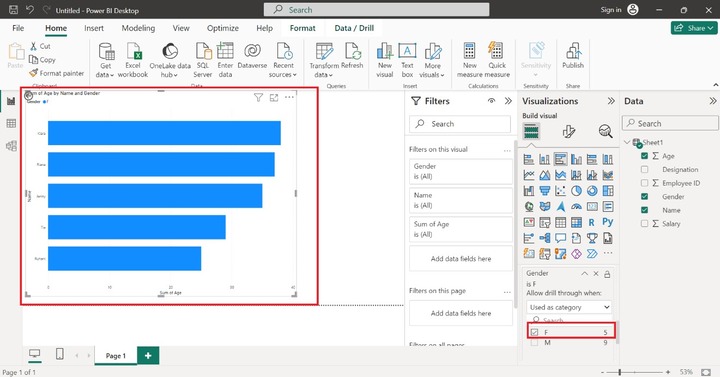The width and height of the screenshot is (720, 377).
Task: Insert a New visual
Action: [x=384, y=61]
